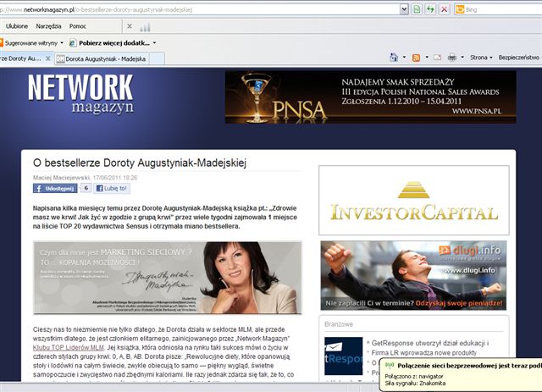Open the InvestorCapital advertisement

click(414, 200)
